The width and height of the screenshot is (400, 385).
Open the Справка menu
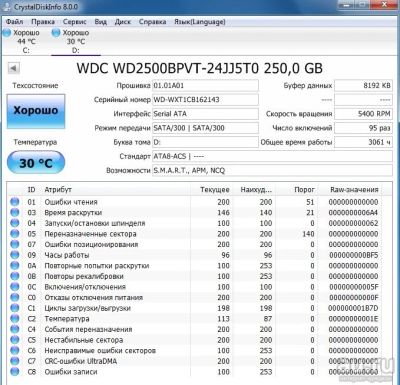(x=152, y=22)
